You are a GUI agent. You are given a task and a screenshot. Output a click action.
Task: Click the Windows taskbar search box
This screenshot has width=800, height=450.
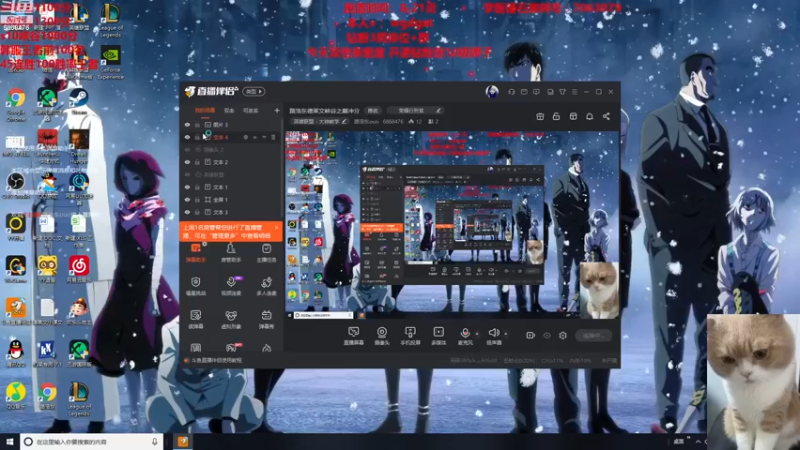coord(92,442)
